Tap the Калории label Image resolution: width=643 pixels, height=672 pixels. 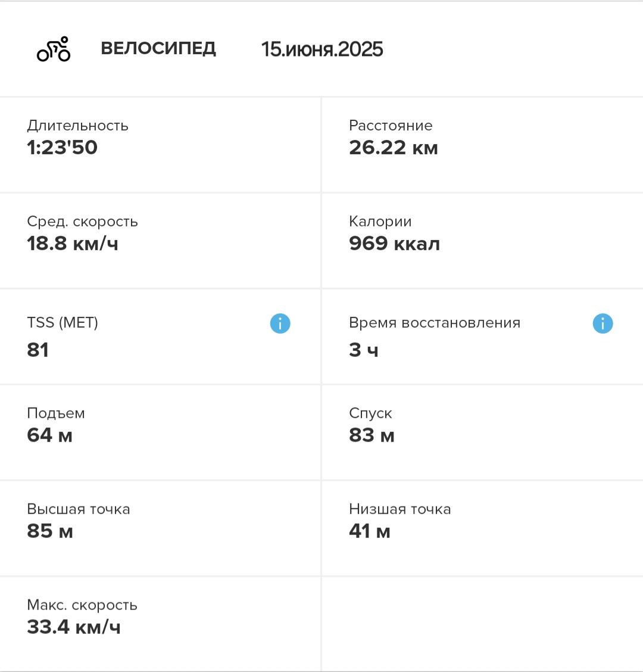(x=380, y=221)
